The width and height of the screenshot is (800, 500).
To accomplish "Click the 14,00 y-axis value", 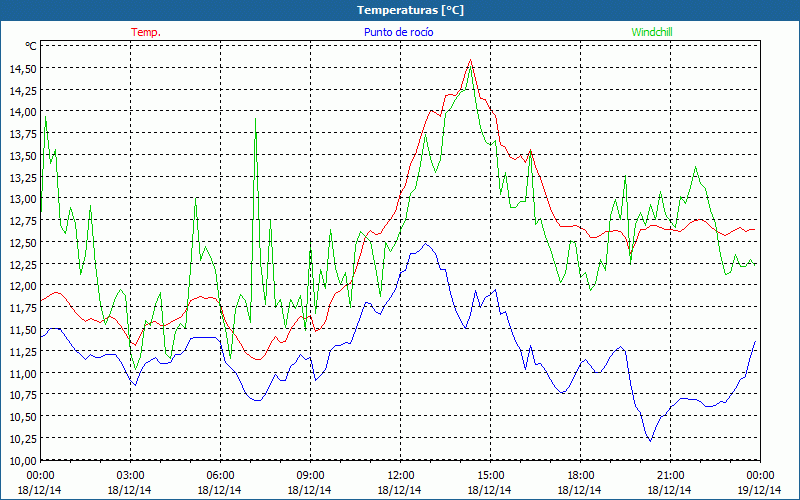I will pos(22,112).
